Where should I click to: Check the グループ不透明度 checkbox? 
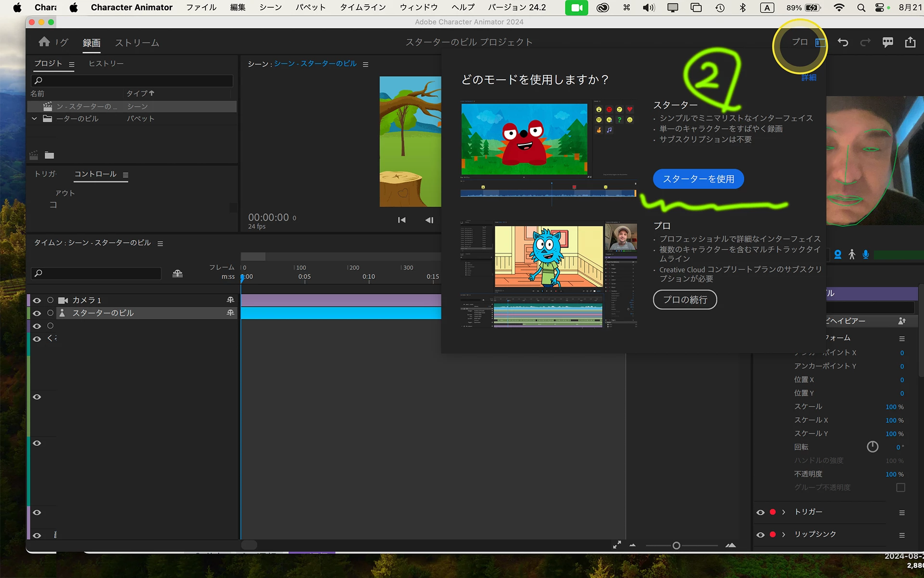pos(900,487)
